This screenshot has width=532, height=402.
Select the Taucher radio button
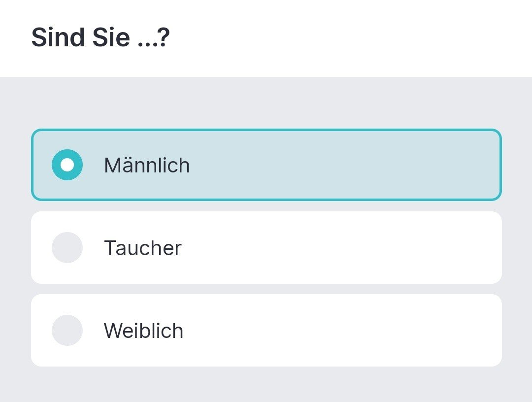(x=67, y=247)
